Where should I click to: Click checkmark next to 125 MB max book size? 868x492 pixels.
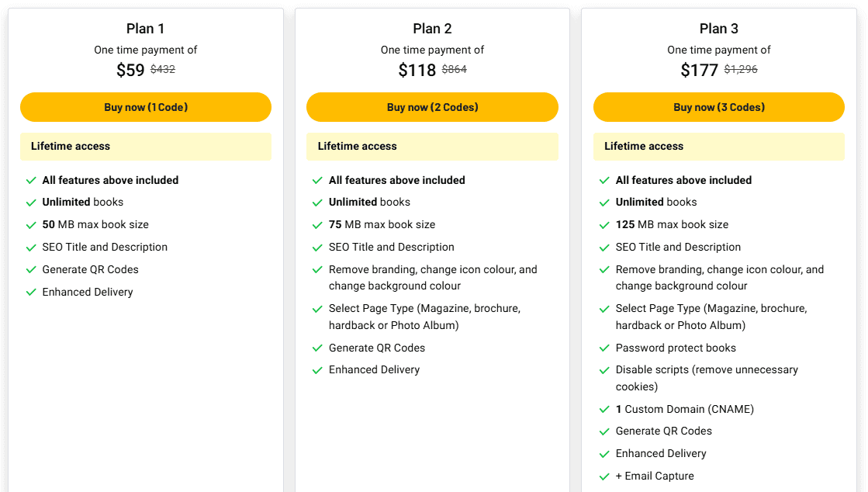coord(604,225)
